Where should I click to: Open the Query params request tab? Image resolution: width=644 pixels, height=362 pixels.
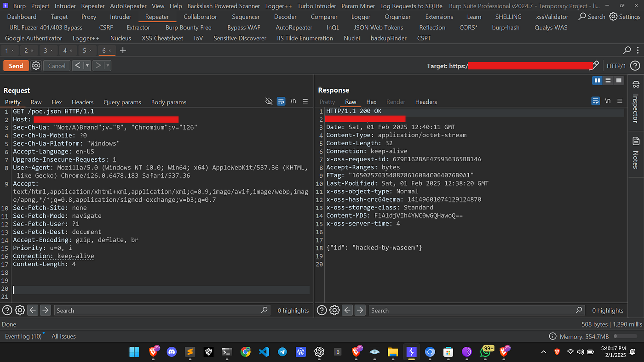[x=122, y=102]
